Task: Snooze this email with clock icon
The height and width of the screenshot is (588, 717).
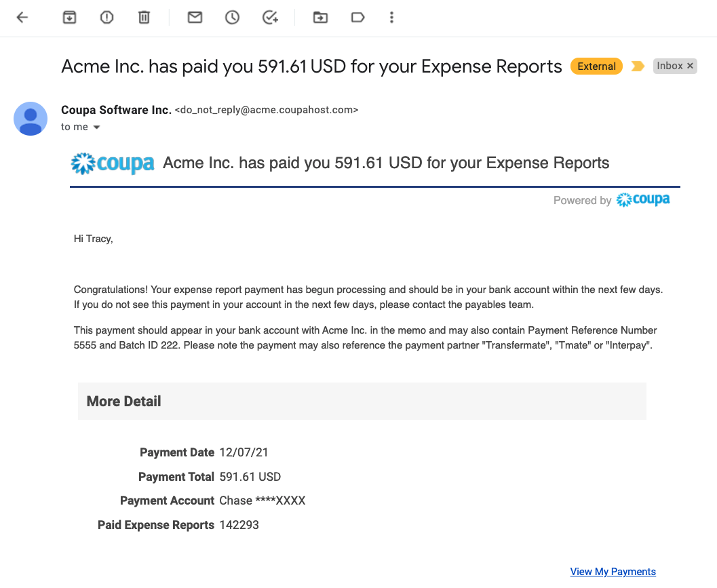Action: [232, 18]
